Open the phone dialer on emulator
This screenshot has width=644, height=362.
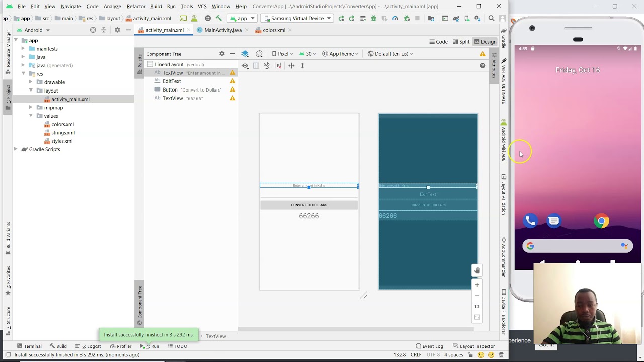click(530, 221)
